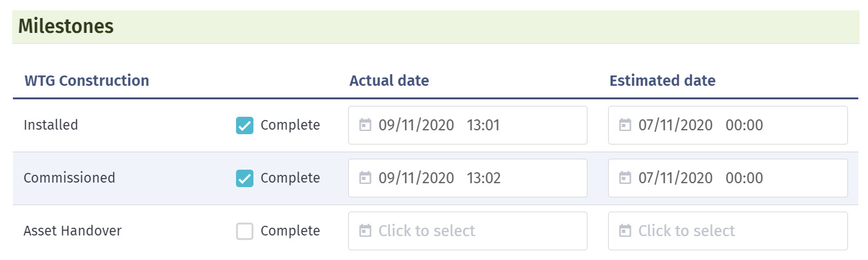The image size is (868, 260).
Task: Select the 13:02 time in Commissioned actual date
Action: pos(484,178)
